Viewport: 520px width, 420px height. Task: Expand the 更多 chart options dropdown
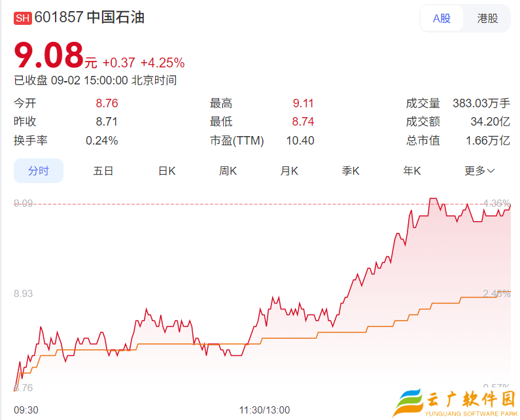[479, 171]
